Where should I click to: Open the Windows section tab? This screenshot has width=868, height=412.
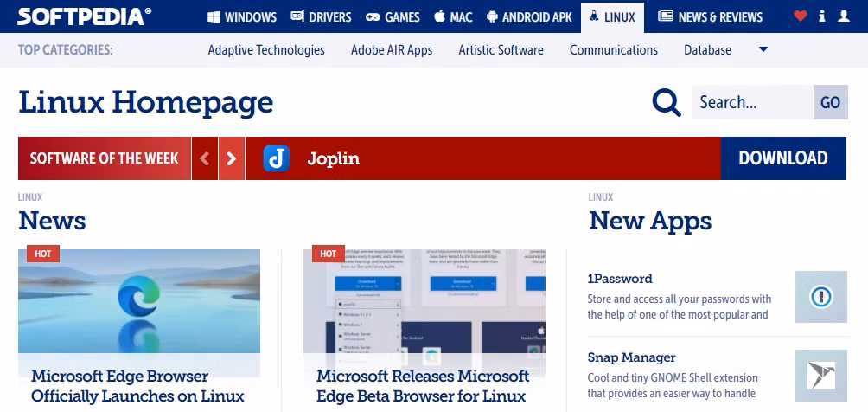click(242, 17)
